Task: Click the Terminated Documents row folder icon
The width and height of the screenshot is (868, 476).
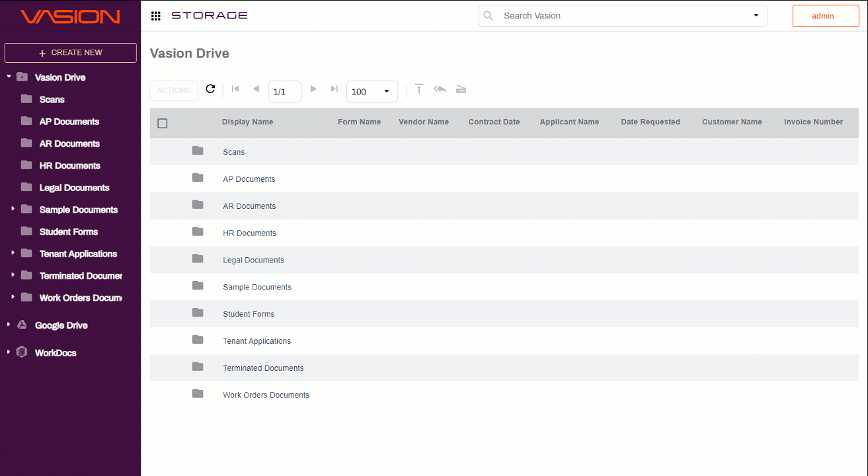Action: [x=198, y=367]
